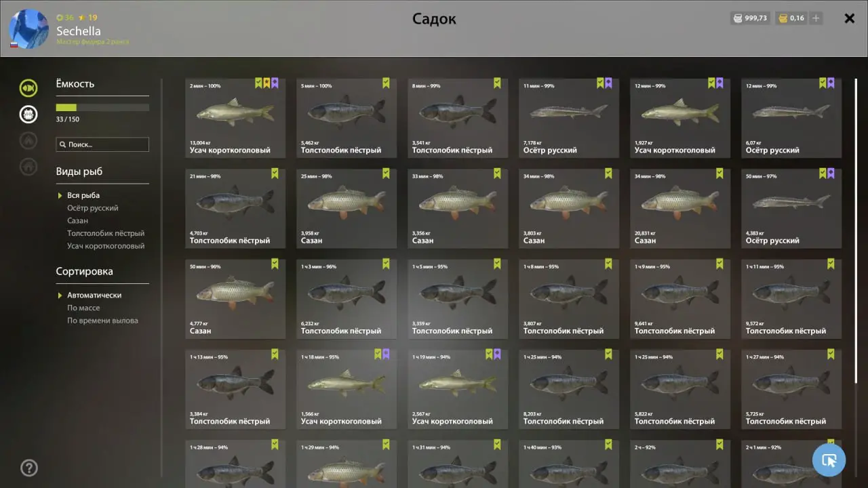
Task: Toggle the orange star on first Усач card
Action: (267, 83)
